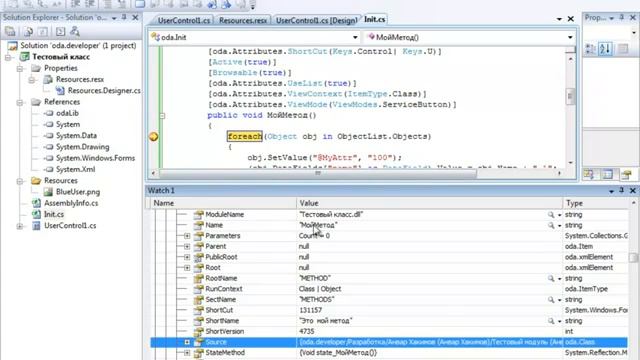
Task: Switch to UserControl1.cs [Design] tab
Action: [x=316, y=20]
